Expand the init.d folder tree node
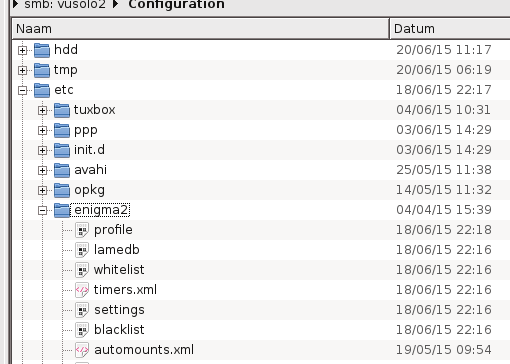Viewport: 510px width, 364px height. [42, 150]
